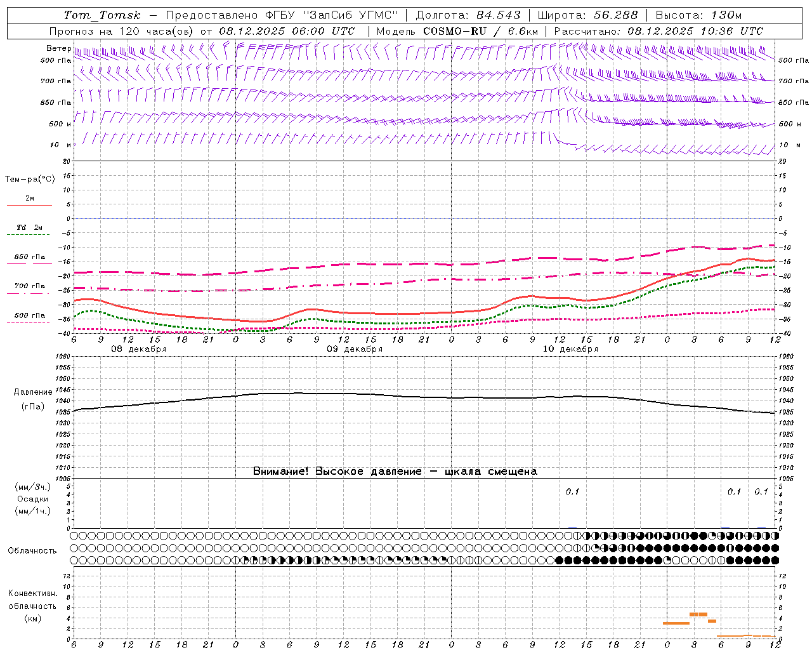Click the Прогноз на 120 часа(ов) forecast header
This screenshot has width=812, height=650.
pos(122,31)
